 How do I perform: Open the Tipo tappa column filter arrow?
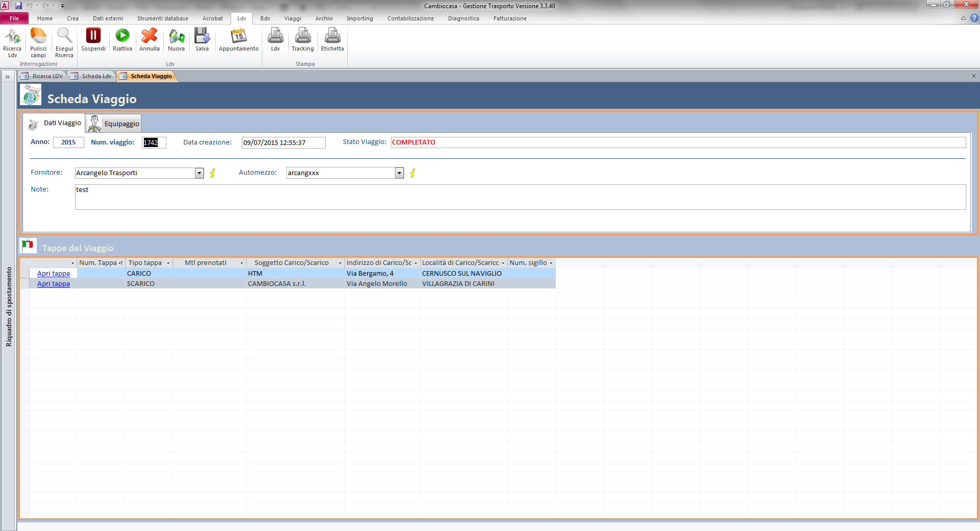168,263
